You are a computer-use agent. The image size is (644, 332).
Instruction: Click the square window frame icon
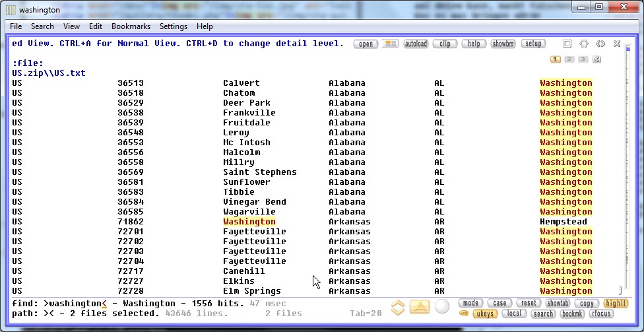(567, 44)
